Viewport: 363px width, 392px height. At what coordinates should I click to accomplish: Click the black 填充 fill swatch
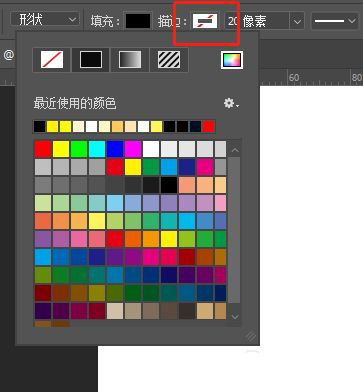[x=138, y=21]
